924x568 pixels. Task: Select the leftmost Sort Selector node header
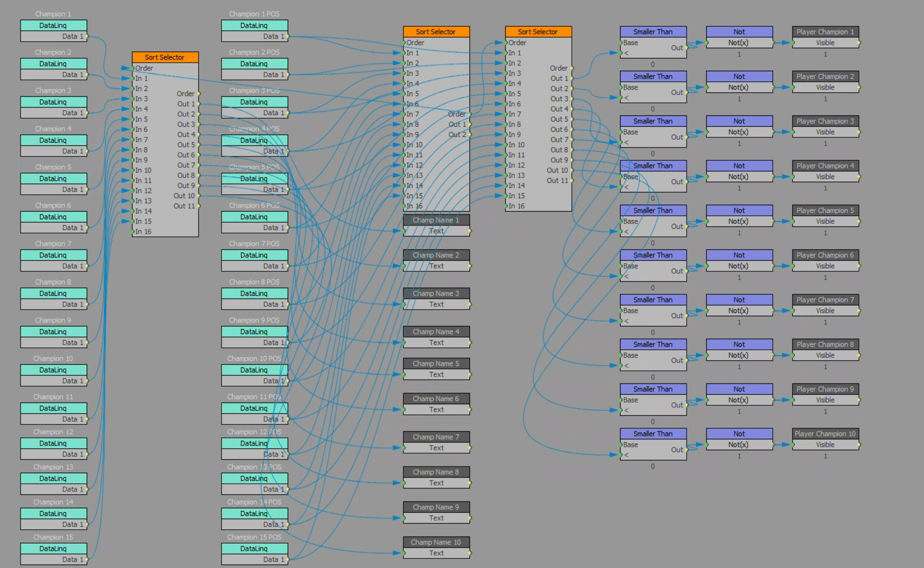[165, 57]
